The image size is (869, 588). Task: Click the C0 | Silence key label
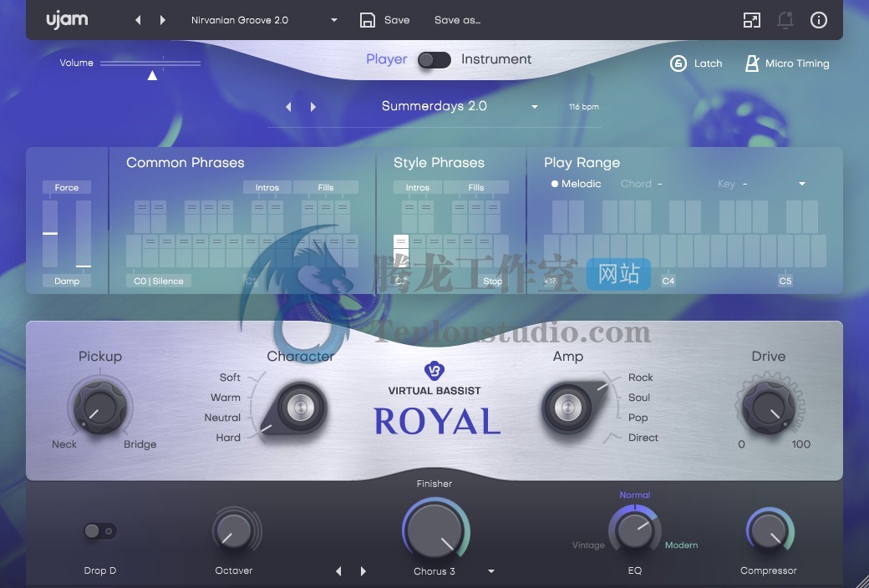click(159, 281)
